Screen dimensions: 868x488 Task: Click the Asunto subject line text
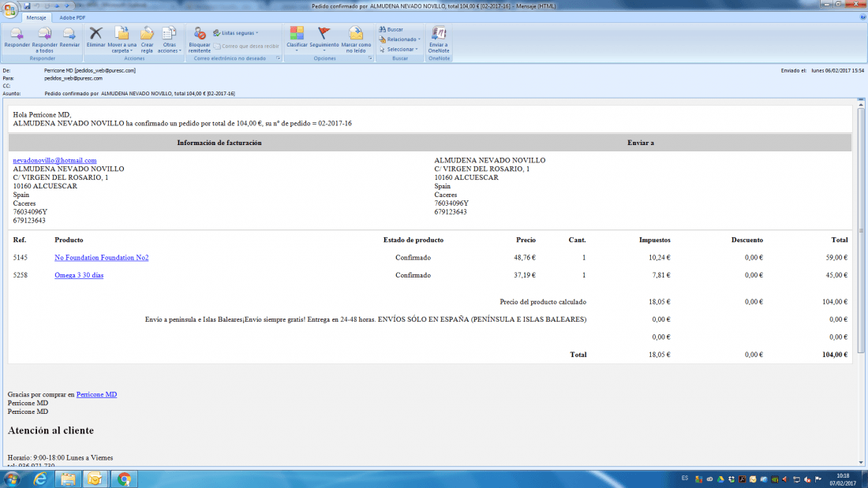(x=140, y=94)
